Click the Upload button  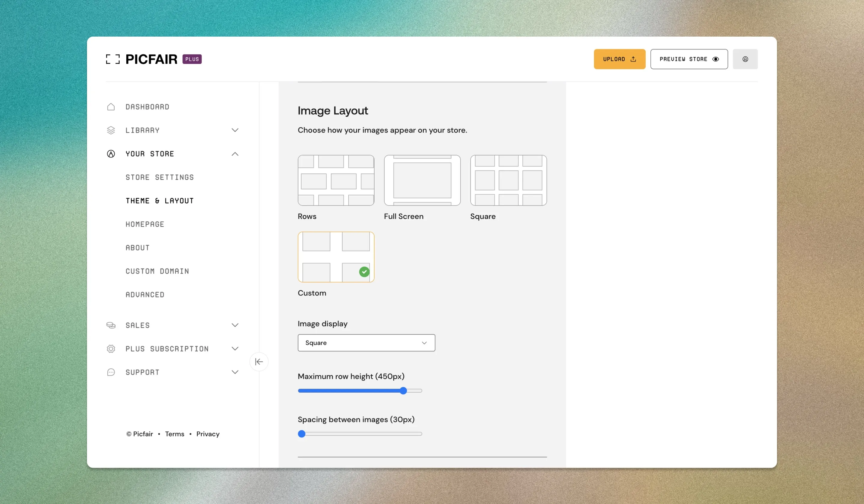pos(619,59)
